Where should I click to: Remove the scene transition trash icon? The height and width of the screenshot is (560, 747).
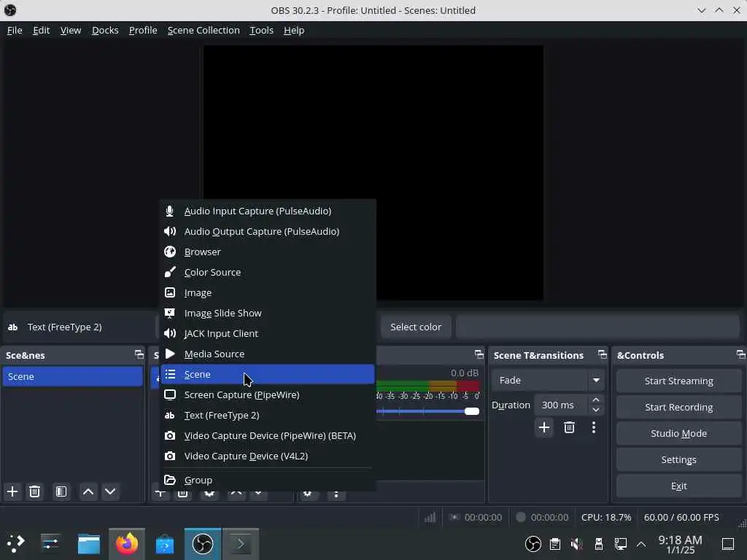[x=569, y=427]
